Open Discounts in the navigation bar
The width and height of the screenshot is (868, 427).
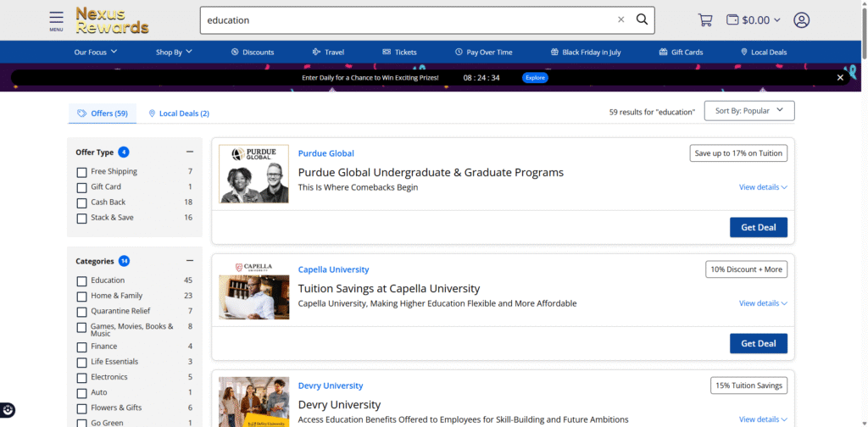(253, 52)
